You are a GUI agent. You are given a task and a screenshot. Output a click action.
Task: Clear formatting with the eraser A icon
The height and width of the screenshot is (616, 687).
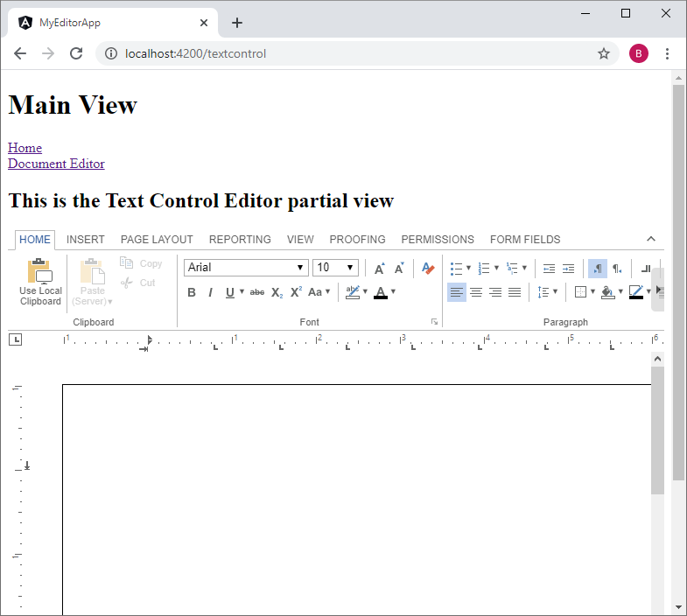[x=428, y=268]
